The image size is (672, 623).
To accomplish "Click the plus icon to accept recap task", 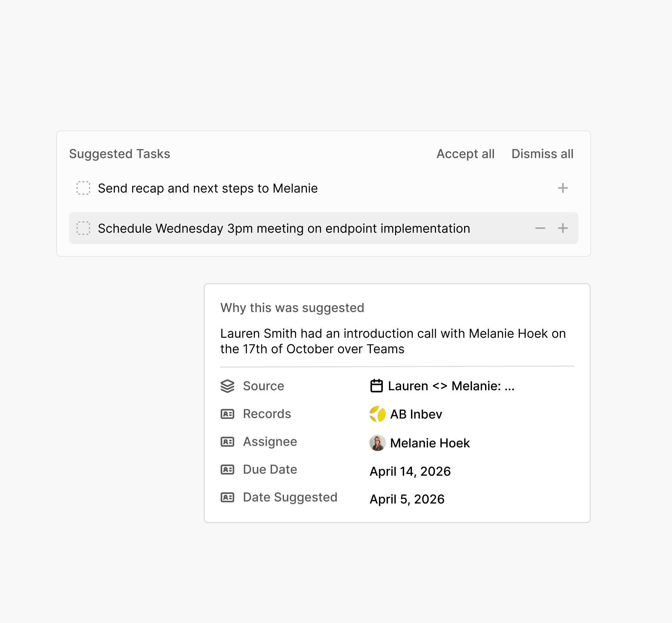I will (562, 188).
